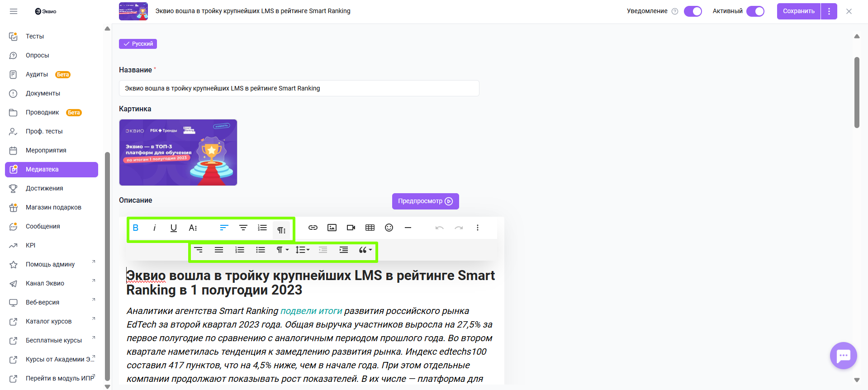Image resolution: width=868 pixels, height=390 pixels.
Task: Click the sidebar vertical scrollbar thumb
Action: click(x=107, y=267)
